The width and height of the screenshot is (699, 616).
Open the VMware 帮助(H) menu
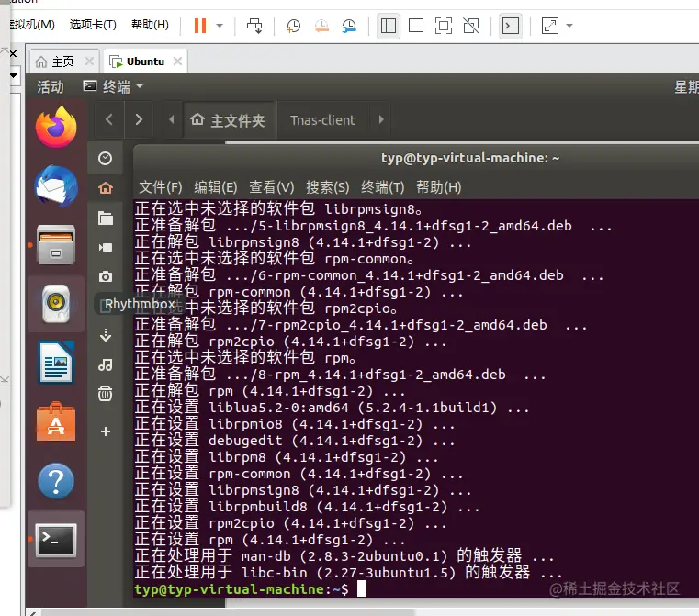[x=150, y=25]
